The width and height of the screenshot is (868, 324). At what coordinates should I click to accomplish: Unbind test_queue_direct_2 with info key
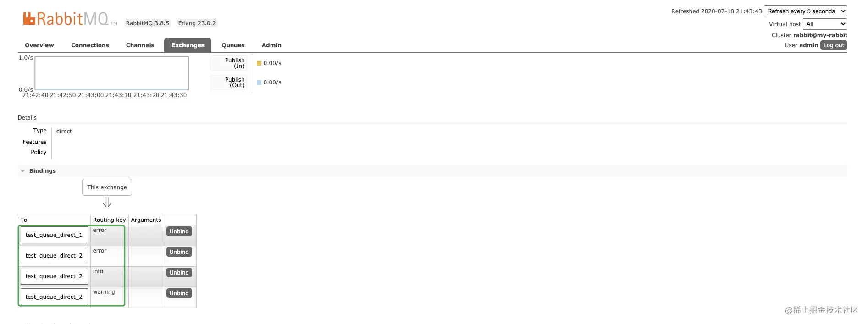(179, 273)
